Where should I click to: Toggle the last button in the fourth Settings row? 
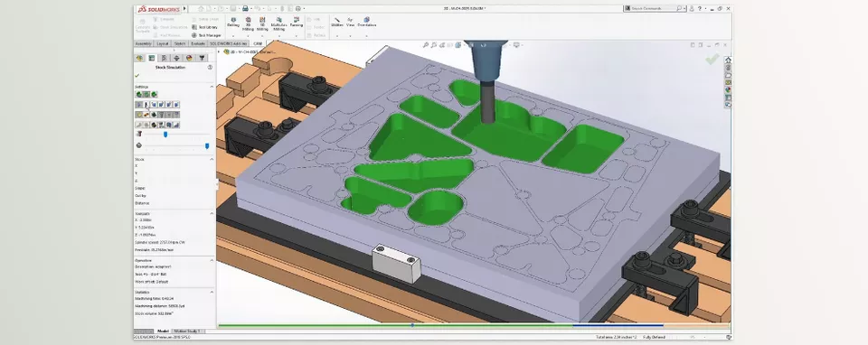coord(176,125)
